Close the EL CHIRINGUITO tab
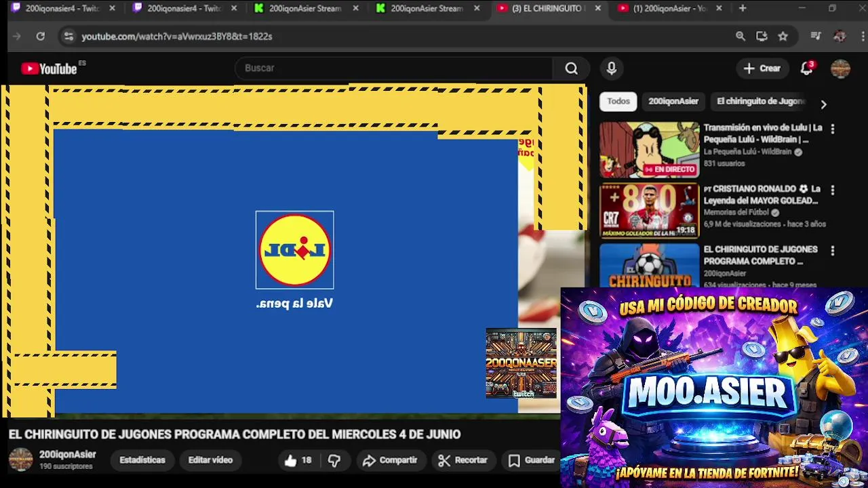868x488 pixels. point(597,9)
